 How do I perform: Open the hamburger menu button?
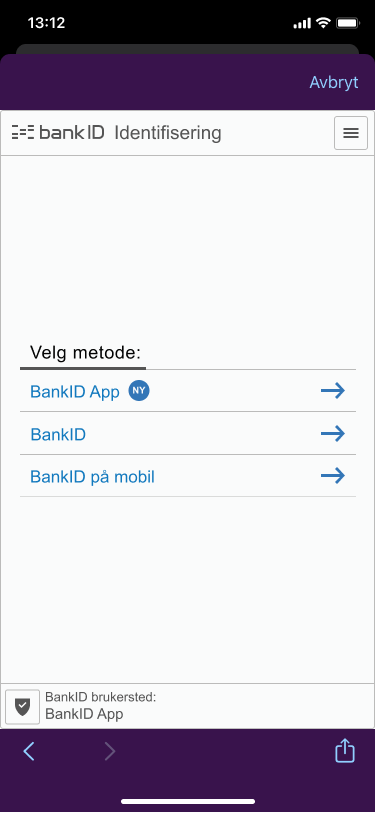coord(351,133)
